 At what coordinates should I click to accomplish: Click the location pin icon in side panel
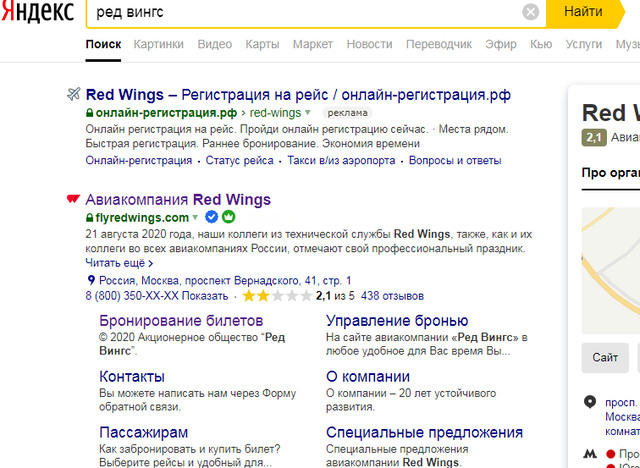click(590, 402)
